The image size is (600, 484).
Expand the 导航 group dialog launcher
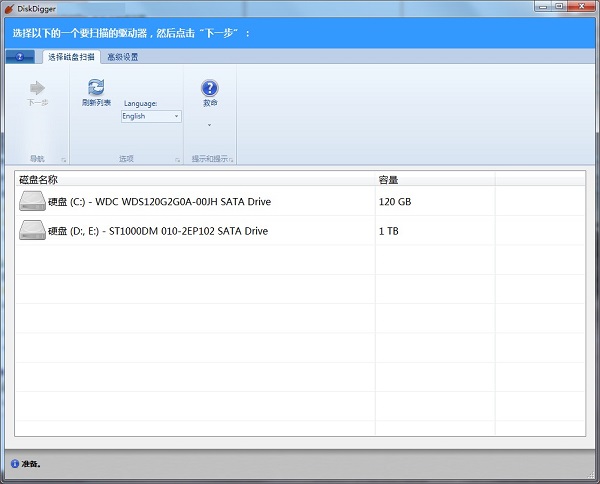pos(64,160)
